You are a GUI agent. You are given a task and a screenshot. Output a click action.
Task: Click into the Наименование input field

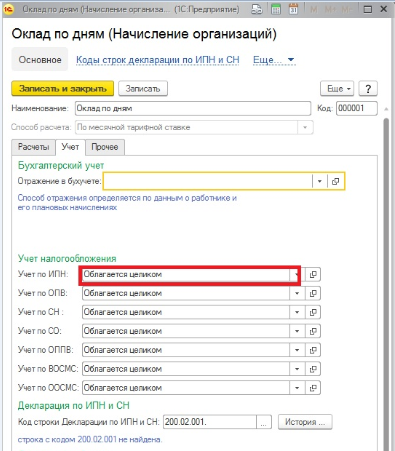coord(193,108)
